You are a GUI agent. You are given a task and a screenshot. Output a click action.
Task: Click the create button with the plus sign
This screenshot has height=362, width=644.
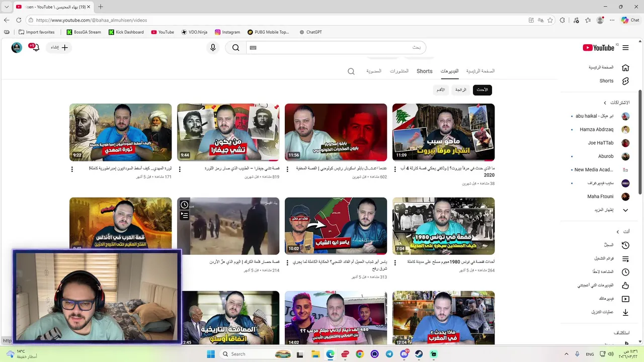pos(59,48)
